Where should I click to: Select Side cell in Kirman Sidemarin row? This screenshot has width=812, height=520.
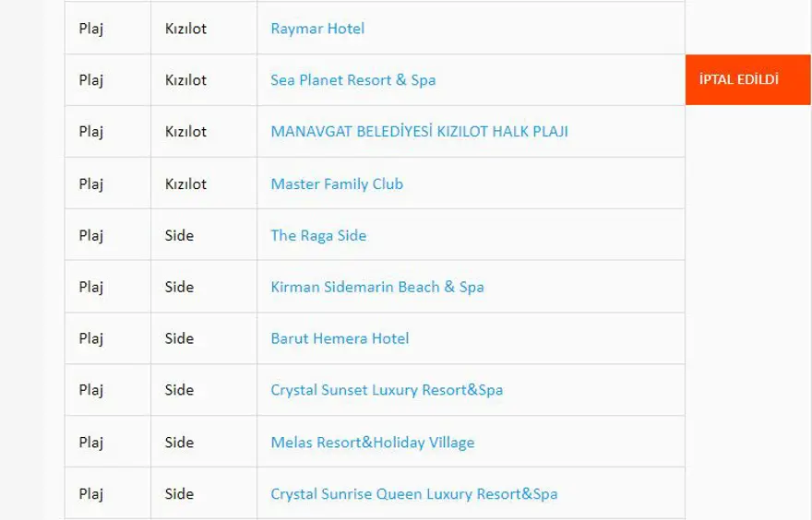tap(179, 287)
